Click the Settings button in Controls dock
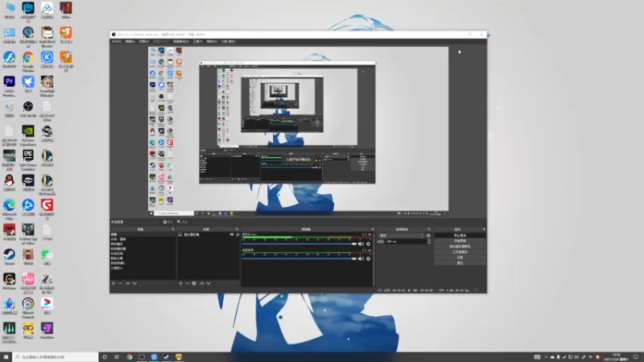644x362 pixels. click(460, 257)
